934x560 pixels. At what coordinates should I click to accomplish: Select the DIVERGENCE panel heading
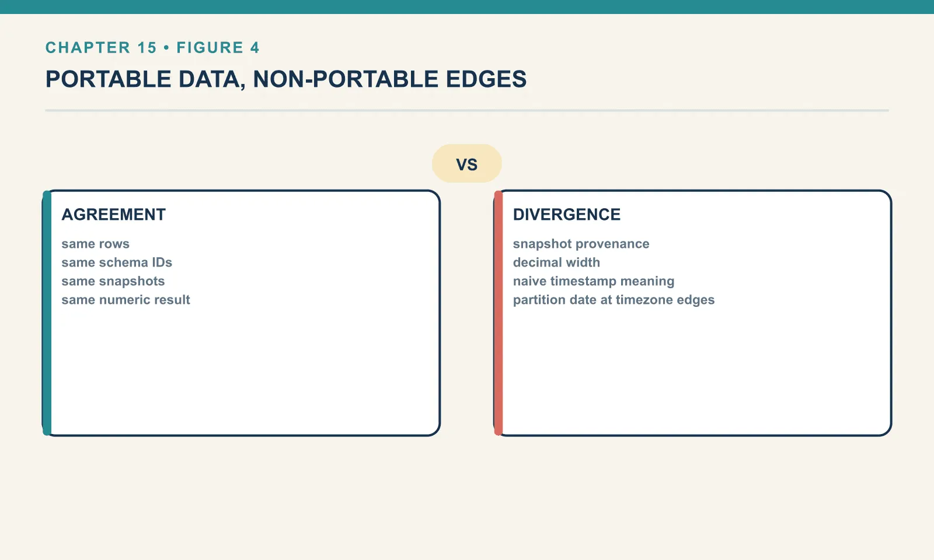[x=566, y=215]
